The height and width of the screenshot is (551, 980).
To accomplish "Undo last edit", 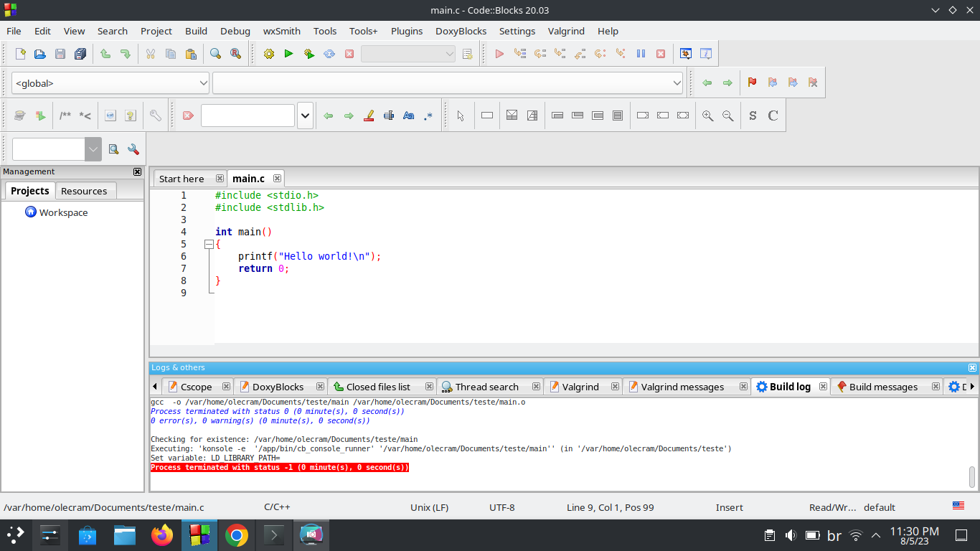I will [105, 54].
